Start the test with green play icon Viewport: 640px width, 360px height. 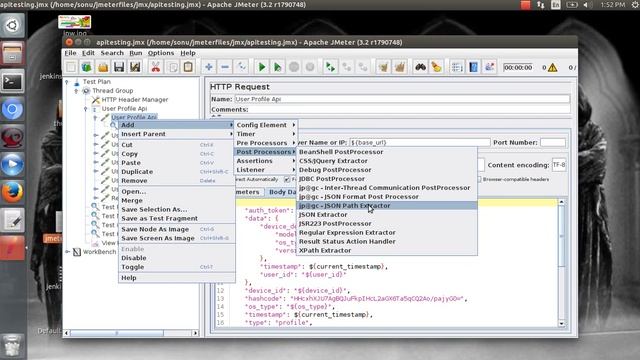click(262, 67)
